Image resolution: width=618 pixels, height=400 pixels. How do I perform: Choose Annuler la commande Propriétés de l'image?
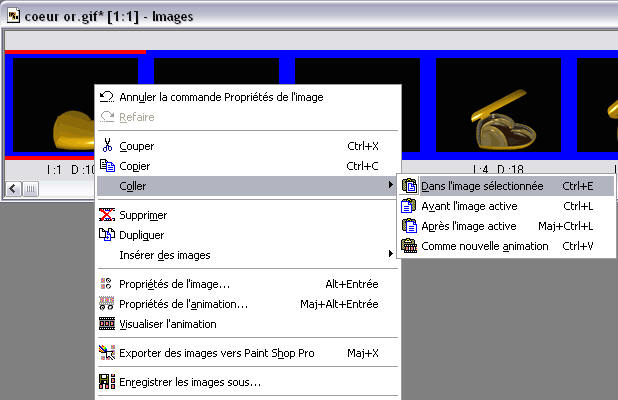click(249, 97)
